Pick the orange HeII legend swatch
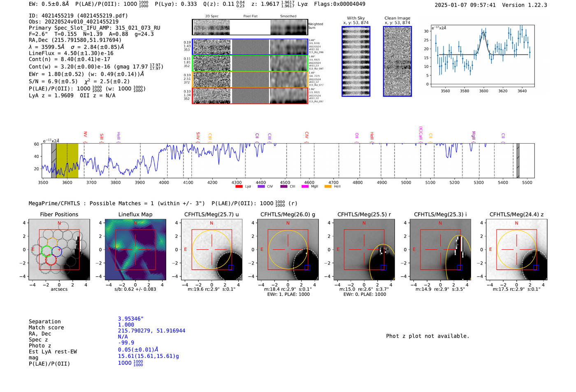Screen dimensions: 576x392 [x=328, y=187]
